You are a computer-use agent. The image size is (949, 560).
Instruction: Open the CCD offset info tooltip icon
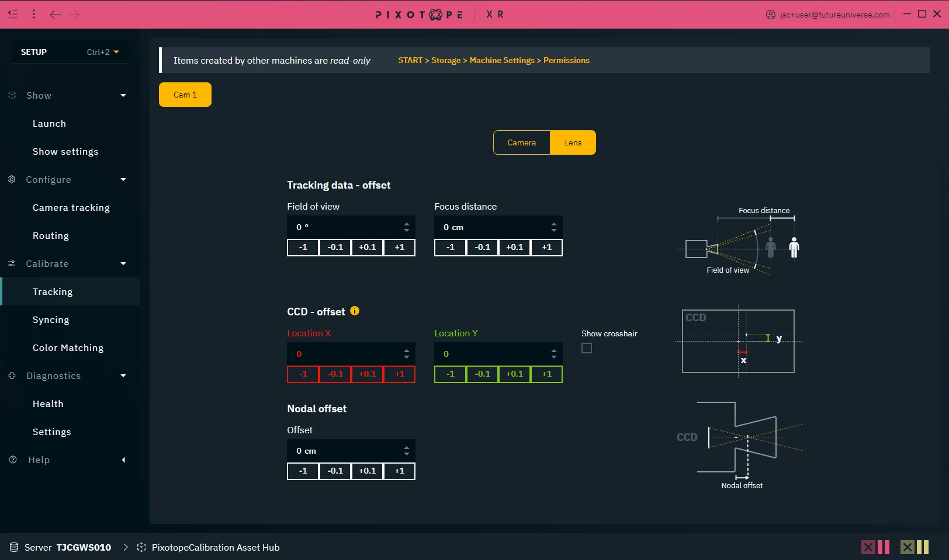[355, 311]
